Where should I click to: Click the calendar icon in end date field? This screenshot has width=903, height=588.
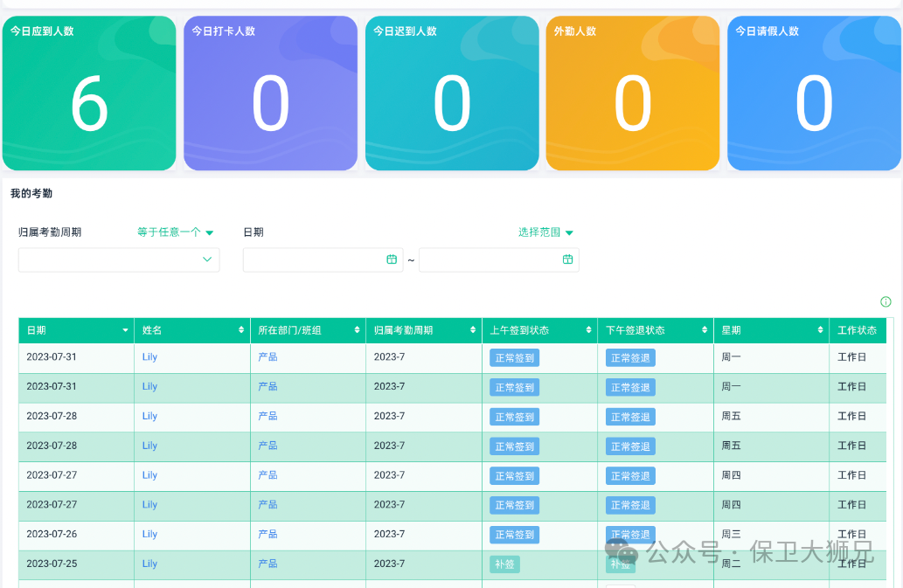coord(567,259)
